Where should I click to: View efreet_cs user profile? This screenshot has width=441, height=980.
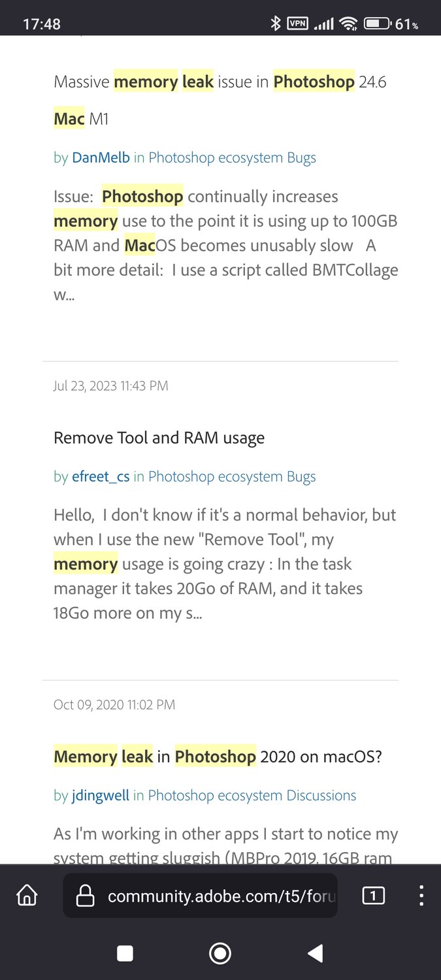[101, 477]
